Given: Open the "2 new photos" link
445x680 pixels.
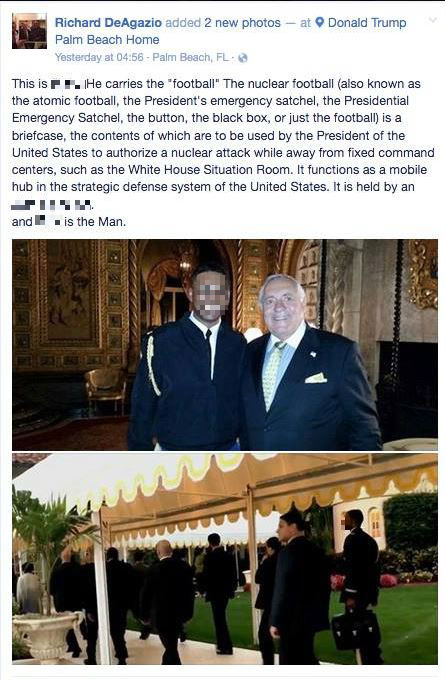Looking at the screenshot, I should tap(242, 23).
